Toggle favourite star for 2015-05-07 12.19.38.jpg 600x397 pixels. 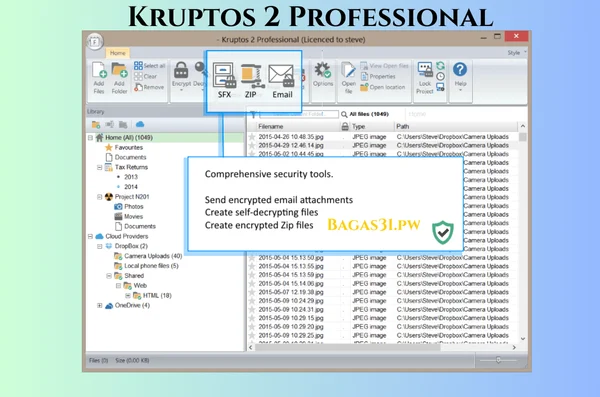pos(252,292)
